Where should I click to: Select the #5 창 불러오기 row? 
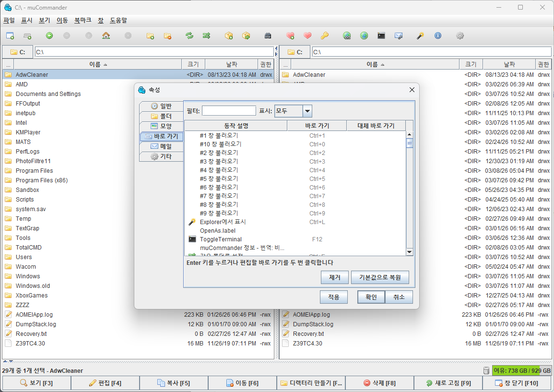pos(295,179)
